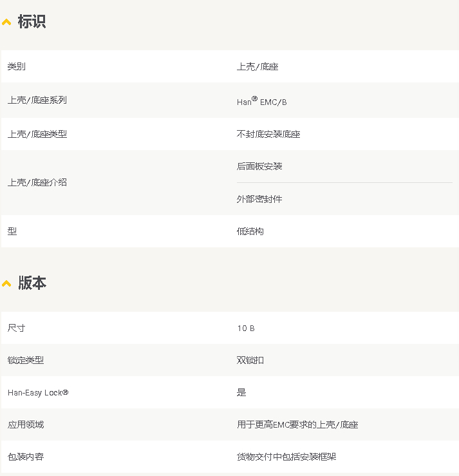Collapse the 版本 section yellow chevron
This screenshot has width=459, height=476.
coord(6,283)
